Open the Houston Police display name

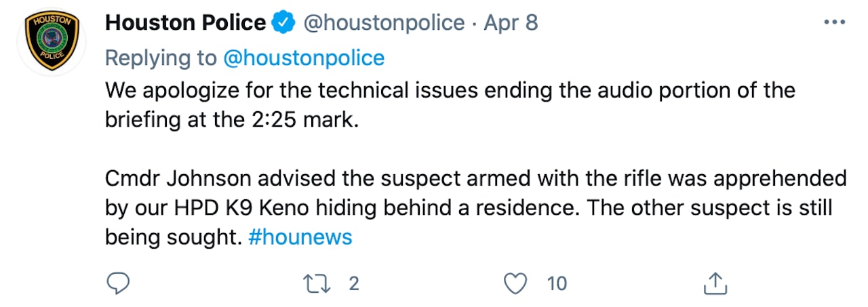pos(185,23)
